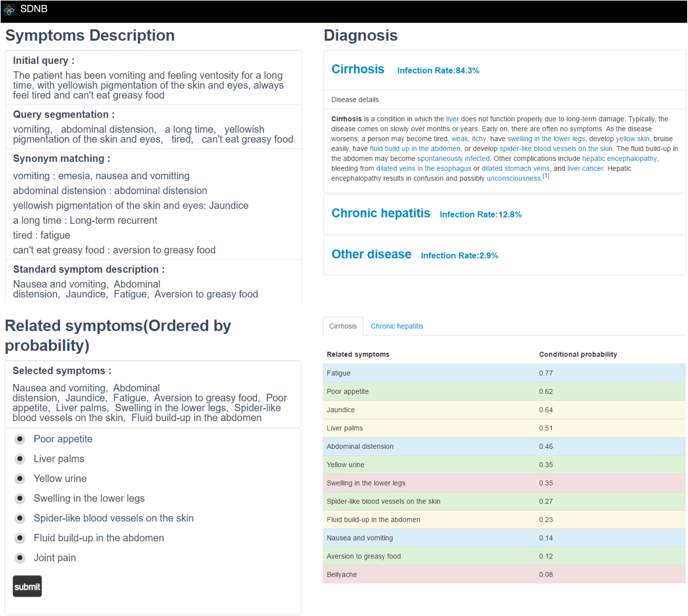Click the Bellyache table row
Screen dimensions: 688x616
(x=504, y=574)
